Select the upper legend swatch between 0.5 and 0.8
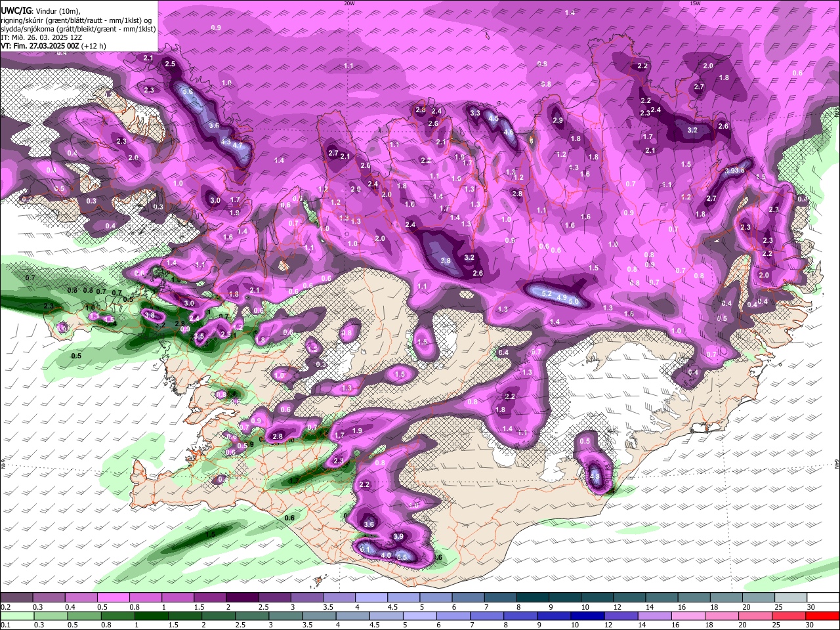This screenshot has height=630, width=840. click(x=113, y=598)
